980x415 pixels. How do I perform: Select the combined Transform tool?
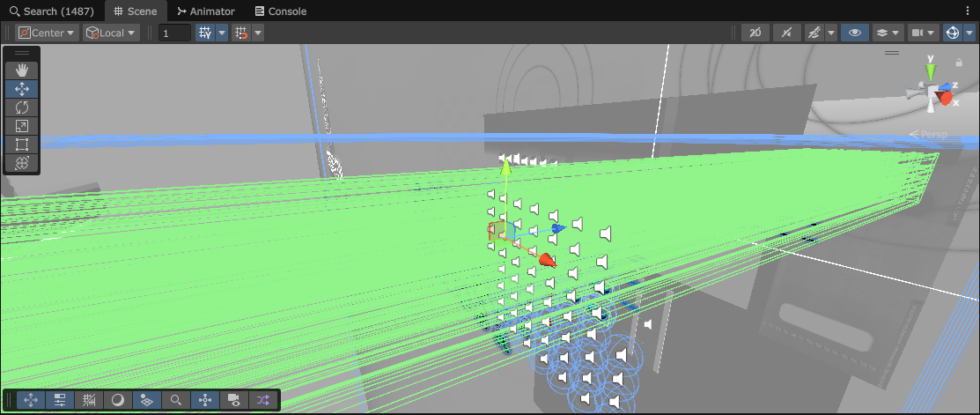(x=22, y=162)
